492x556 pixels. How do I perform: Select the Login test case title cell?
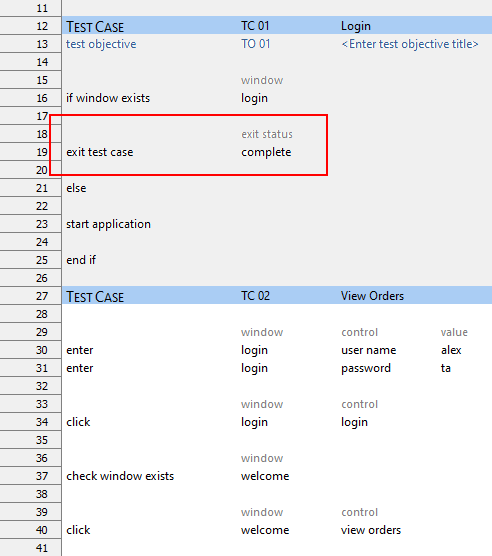point(356,26)
